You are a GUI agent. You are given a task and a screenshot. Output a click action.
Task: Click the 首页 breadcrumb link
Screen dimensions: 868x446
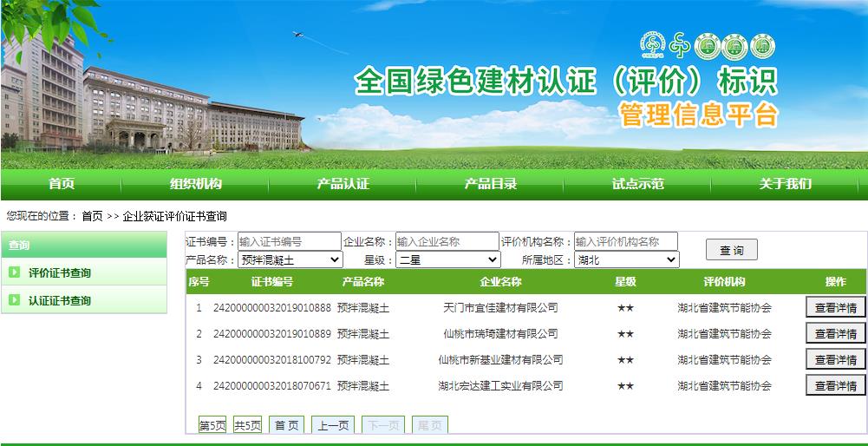click(92, 216)
